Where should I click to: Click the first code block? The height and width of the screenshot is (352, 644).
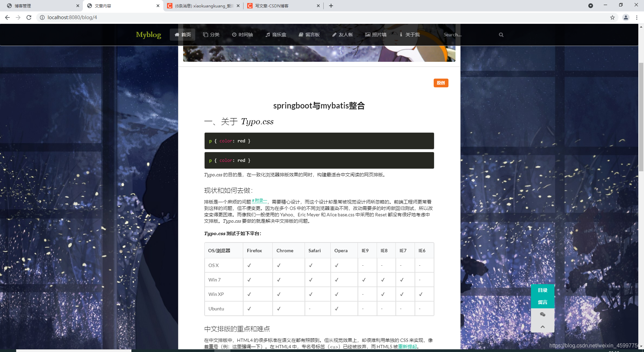coord(319,141)
